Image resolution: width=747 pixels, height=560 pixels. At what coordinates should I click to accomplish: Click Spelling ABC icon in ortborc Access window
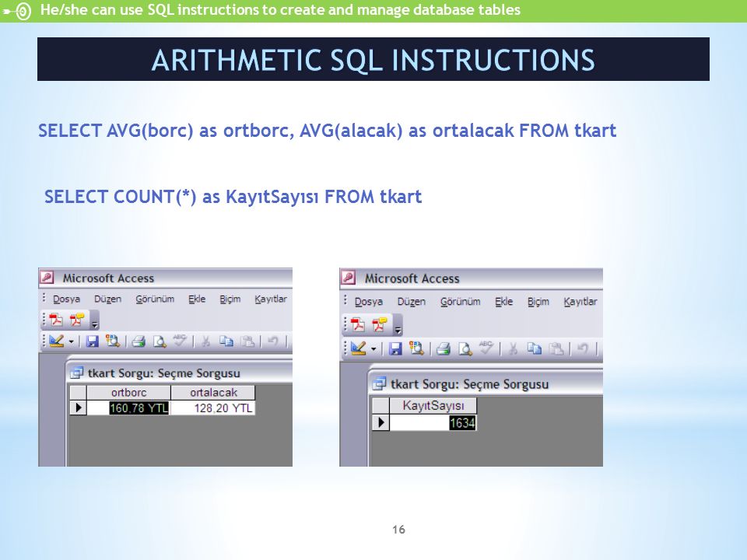click(180, 340)
